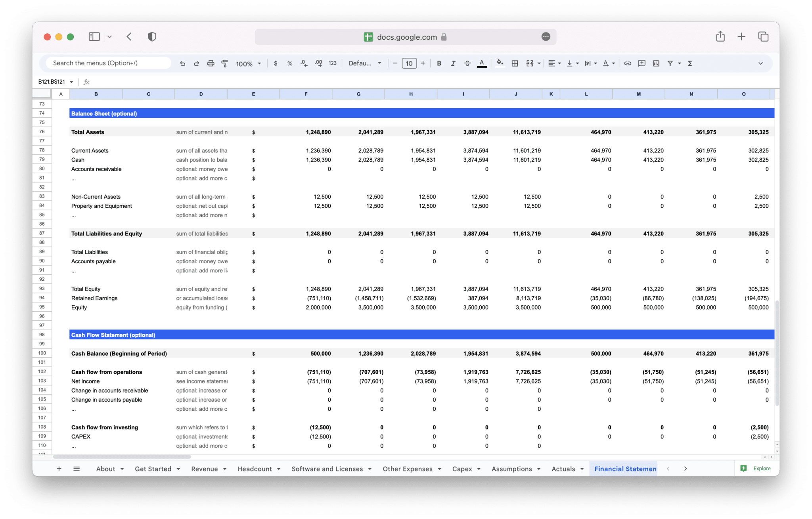
Task: Click the undo icon in toolbar
Action: coord(182,63)
